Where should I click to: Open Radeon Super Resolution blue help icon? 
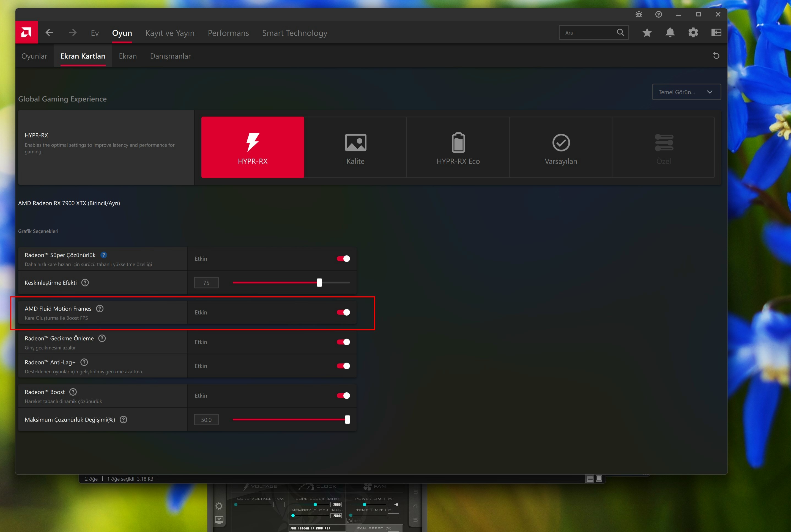pos(104,255)
